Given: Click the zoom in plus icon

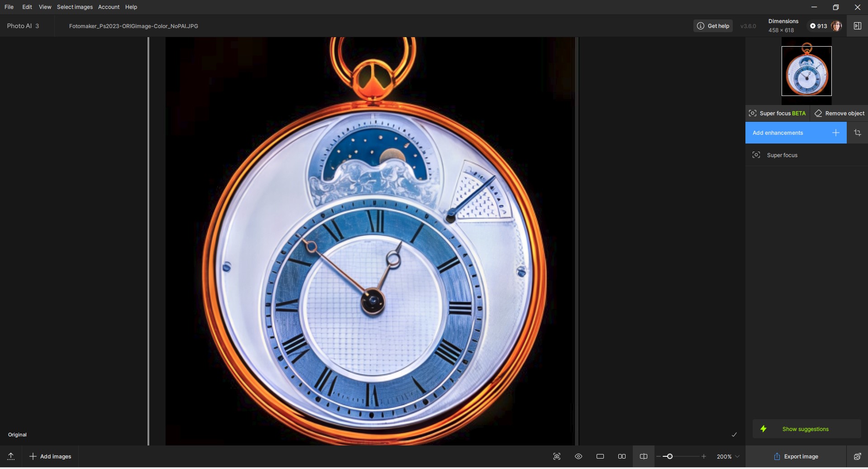Looking at the screenshot, I should [x=703, y=456].
